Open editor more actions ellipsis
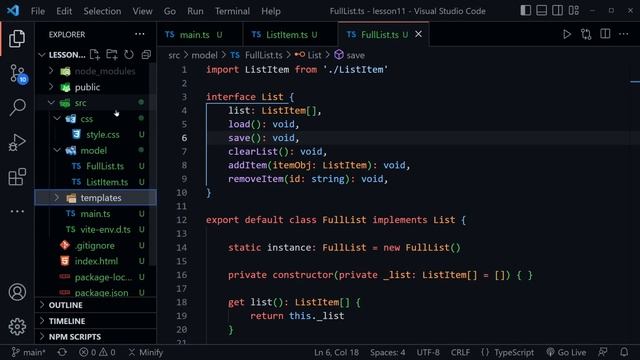This screenshot has width=640, height=360. (x=624, y=34)
